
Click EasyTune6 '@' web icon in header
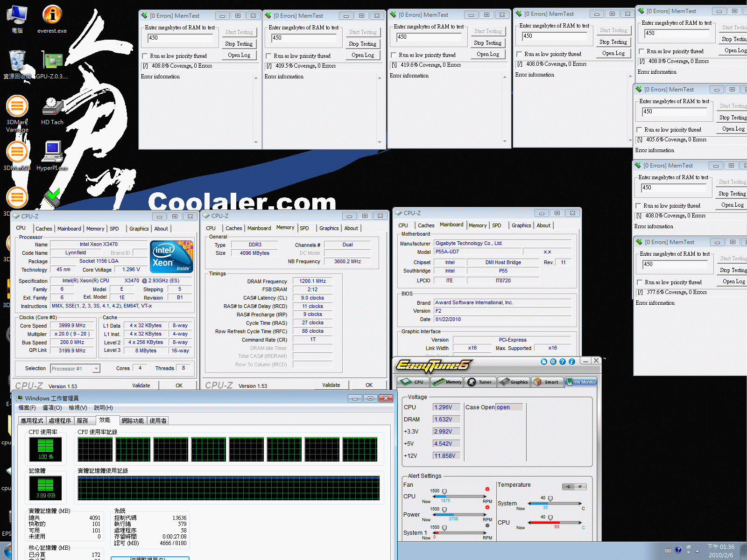coord(553,362)
